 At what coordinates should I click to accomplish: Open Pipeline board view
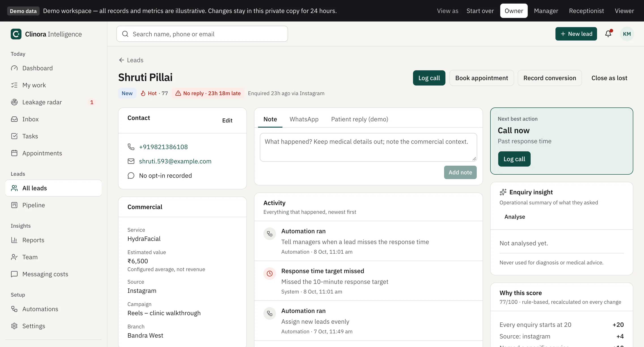pos(53,205)
